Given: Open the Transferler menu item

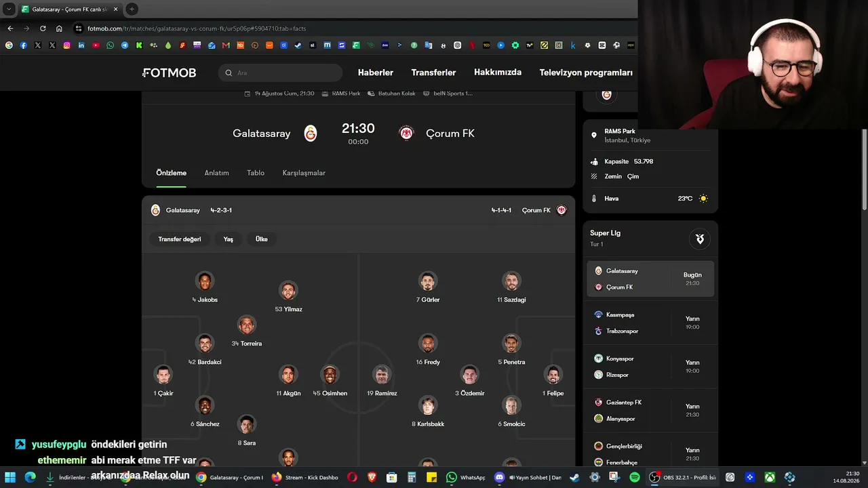Looking at the screenshot, I should point(433,73).
